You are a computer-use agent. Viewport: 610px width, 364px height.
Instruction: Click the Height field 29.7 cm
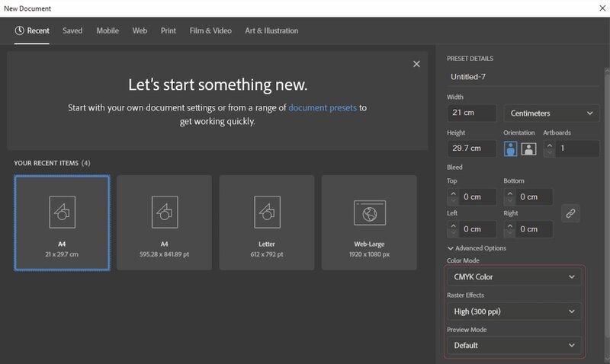471,148
